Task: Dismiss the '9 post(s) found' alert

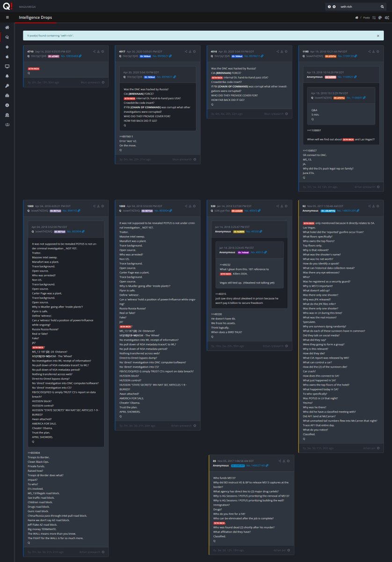Action: (378, 36)
